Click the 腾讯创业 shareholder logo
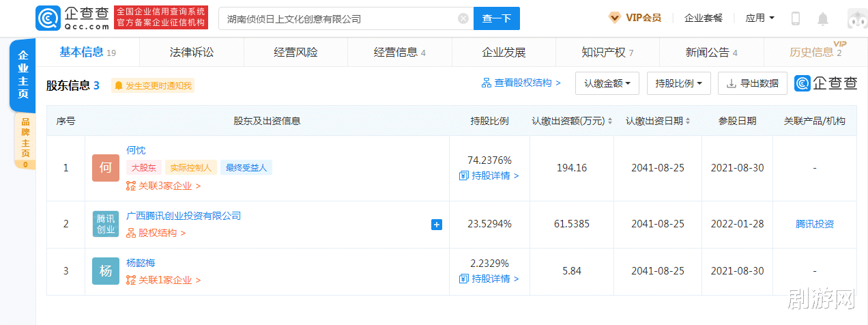Image resolution: width=868 pixels, height=325 pixels. [x=106, y=224]
